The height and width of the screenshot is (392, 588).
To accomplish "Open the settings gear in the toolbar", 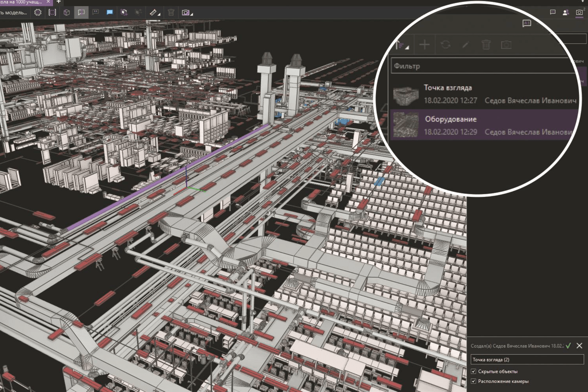I will (37, 13).
